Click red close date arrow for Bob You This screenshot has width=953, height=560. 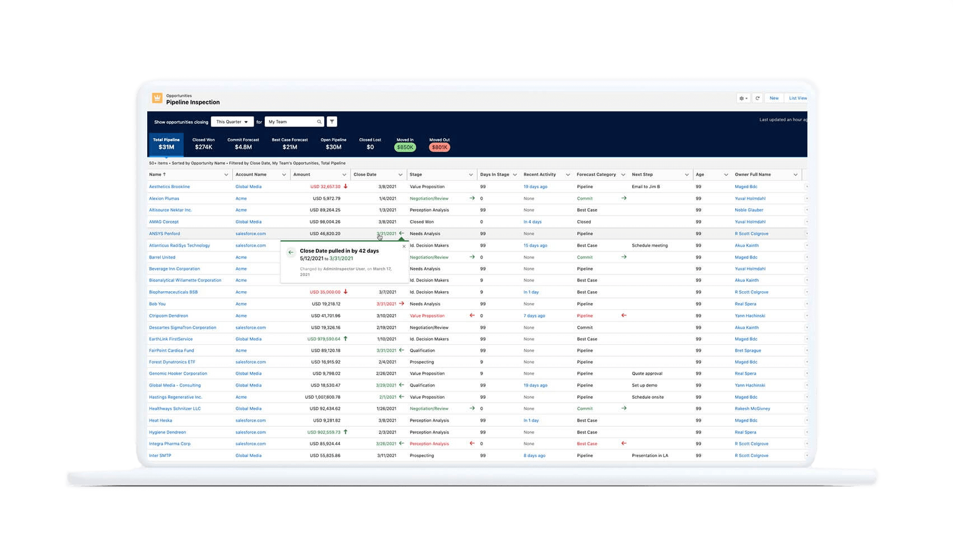pos(401,304)
